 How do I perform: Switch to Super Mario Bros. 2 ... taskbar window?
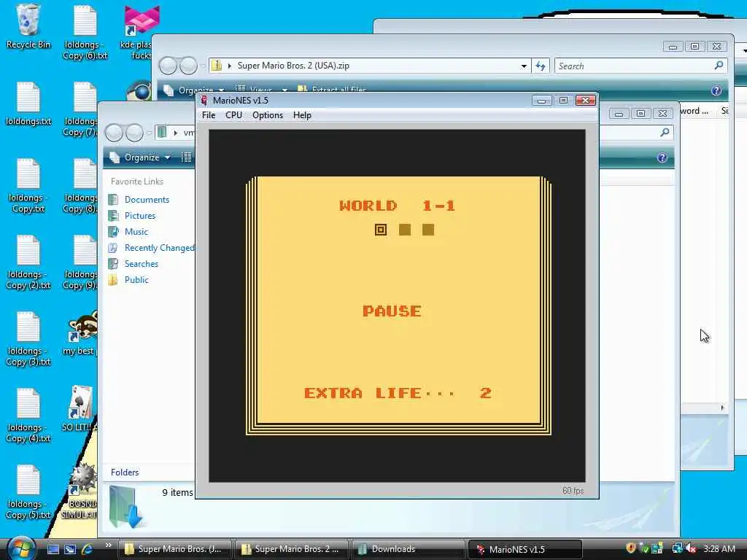(291, 549)
